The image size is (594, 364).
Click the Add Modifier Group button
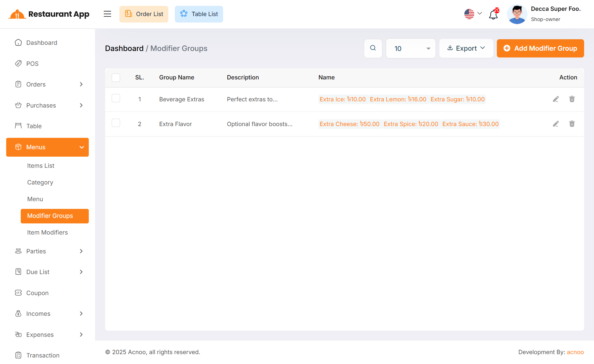pos(540,48)
